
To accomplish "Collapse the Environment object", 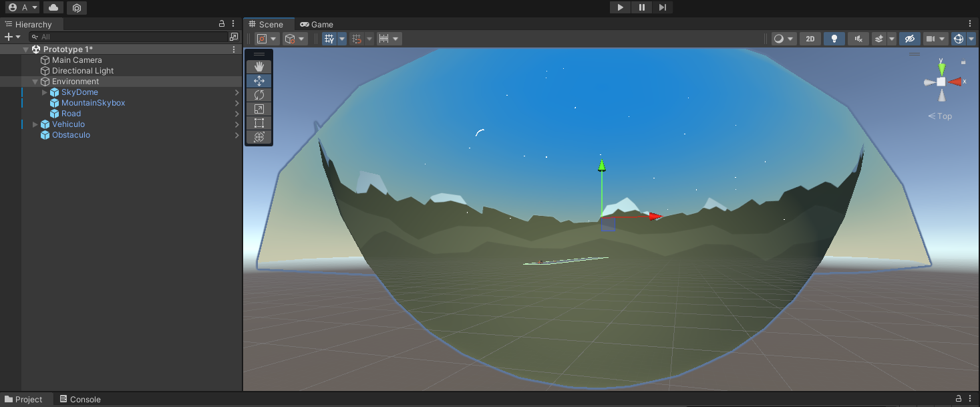I will (35, 82).
